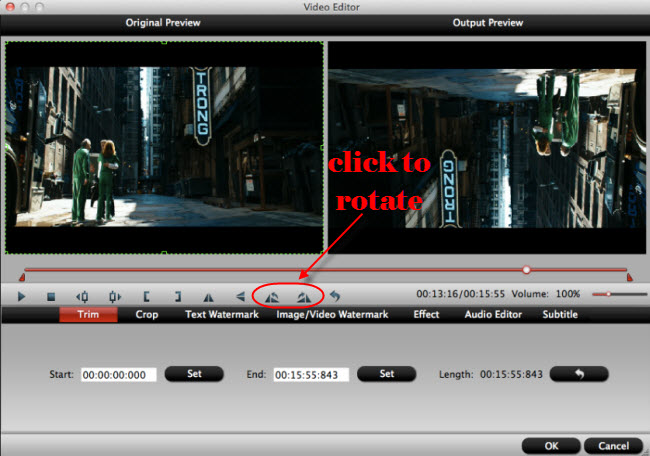The height and width of the screenshot is (456, 650).
Task: Flip the video horizontally
Action: [x=209, y=297]
